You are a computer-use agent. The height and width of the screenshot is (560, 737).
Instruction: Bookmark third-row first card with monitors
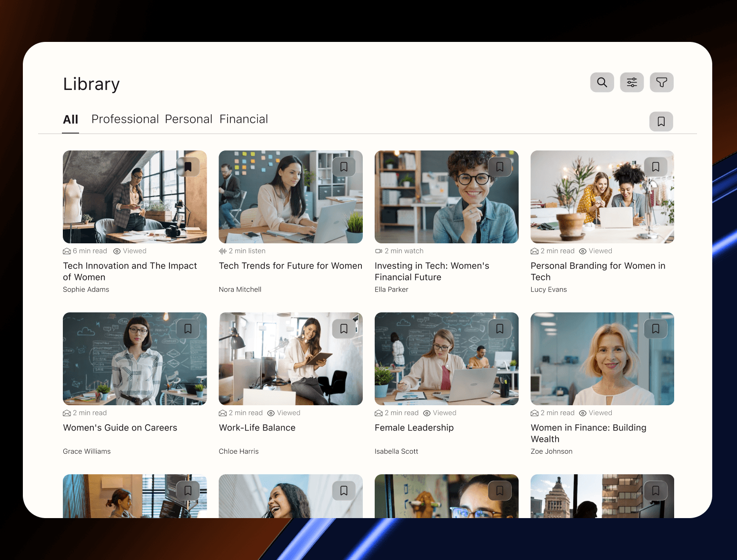[188, 490]
